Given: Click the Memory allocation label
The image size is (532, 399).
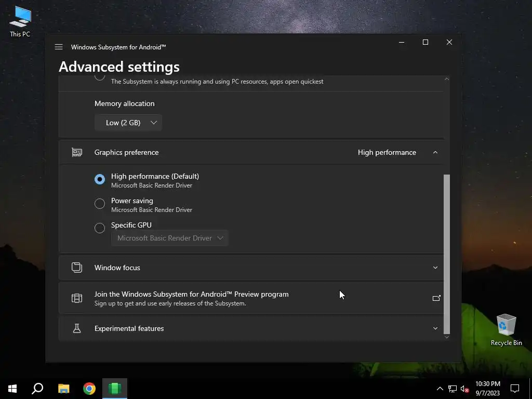Looking at the screenshot, I should 125,103.
